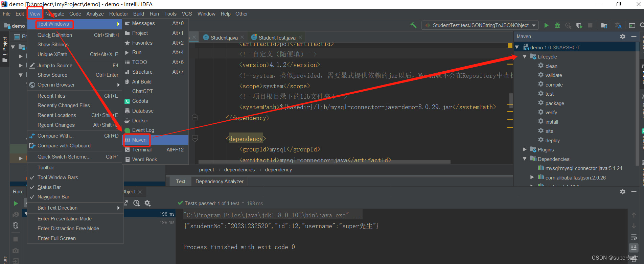This screenshot has height=264, width=644.
Task: Hide the Run tool window using its minimize dash
Action: pos(634,192)
